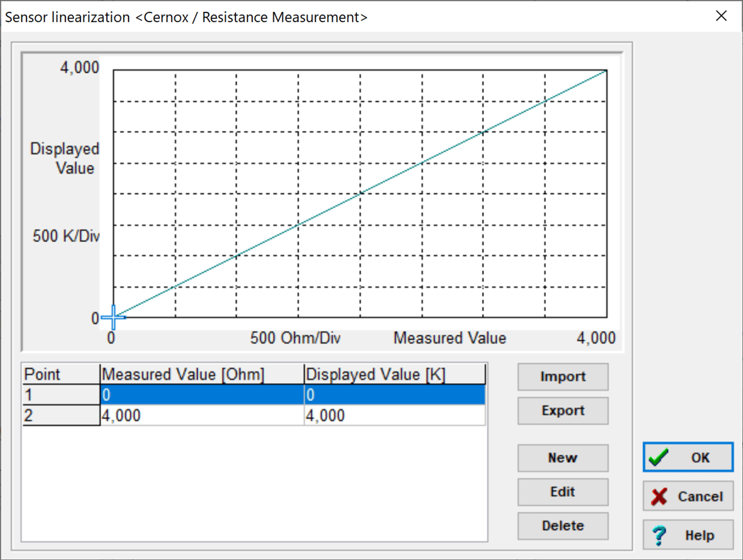Viewport: 743px width, 560px height.
Task: Click the diagonal linearization curve
Action: (x=361, y=194)
